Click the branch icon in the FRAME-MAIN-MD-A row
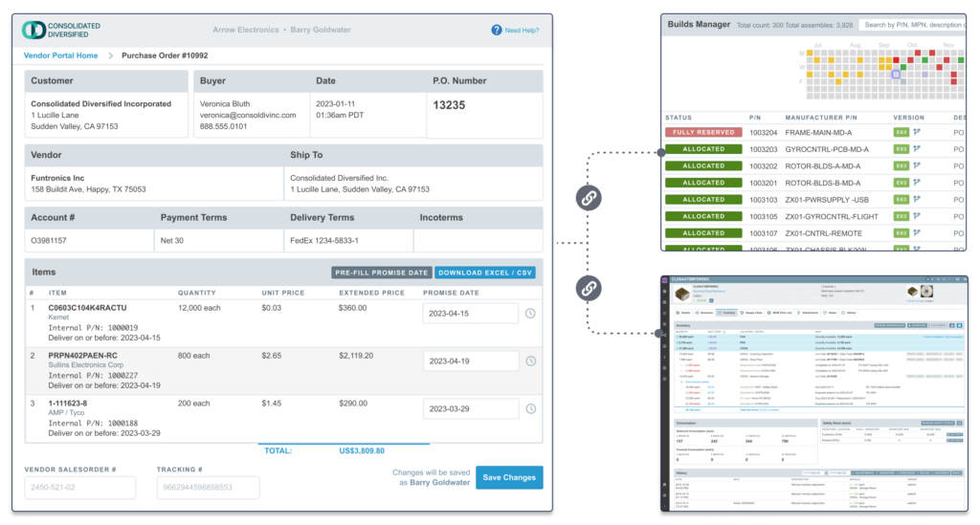The height and width of the screenshot is (525, 980). tap(917, 132)
